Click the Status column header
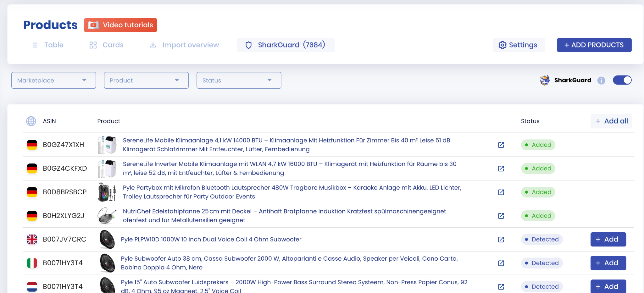Screen dimensions: 644x293 530,121
